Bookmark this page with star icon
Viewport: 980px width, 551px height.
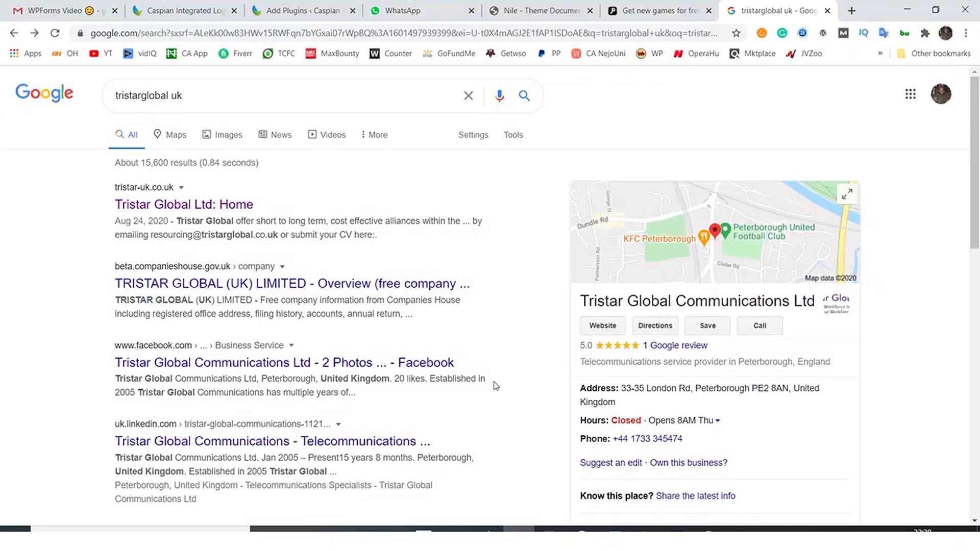pos(736,33)
